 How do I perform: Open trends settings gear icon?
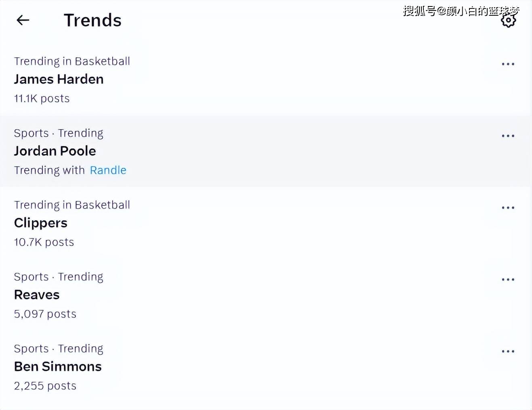coord(508,21)
